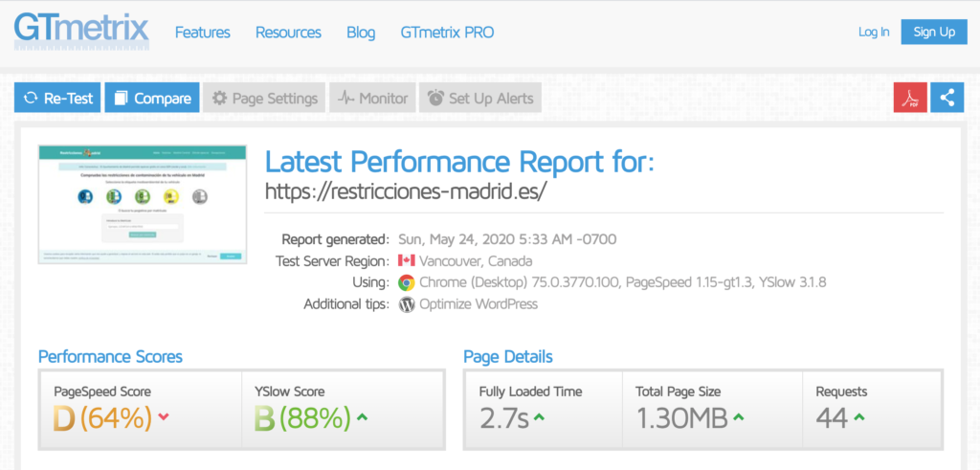Click the Monitor button
This screenshot has width=980, height=470.
(x=372, y=98)
